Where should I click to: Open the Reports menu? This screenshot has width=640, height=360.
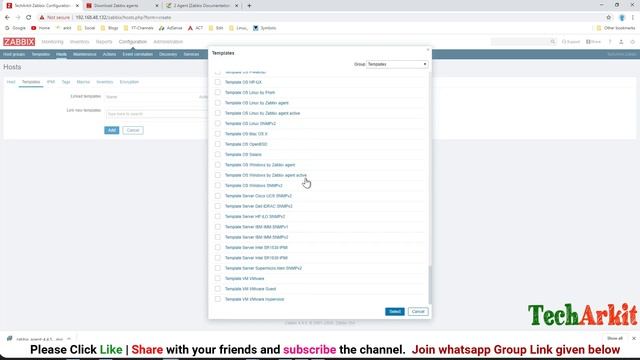pyautogui.click(x=104, y=42)
